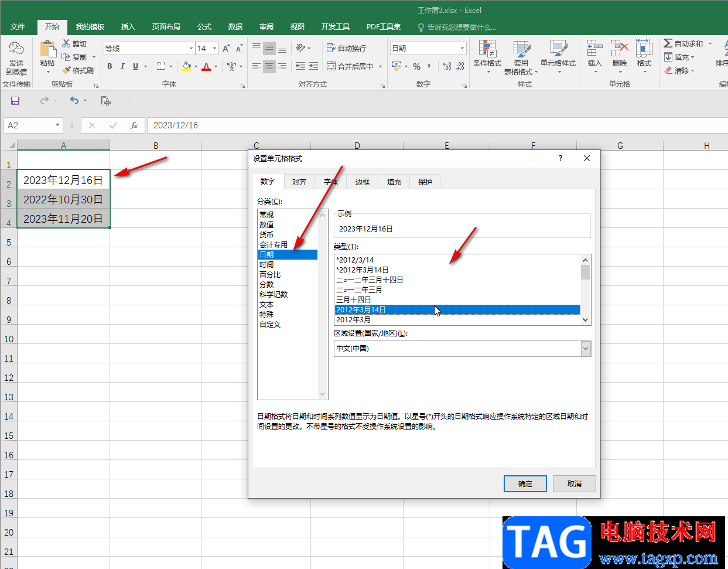Click the decrease indent icon

(x=300, y=66)
